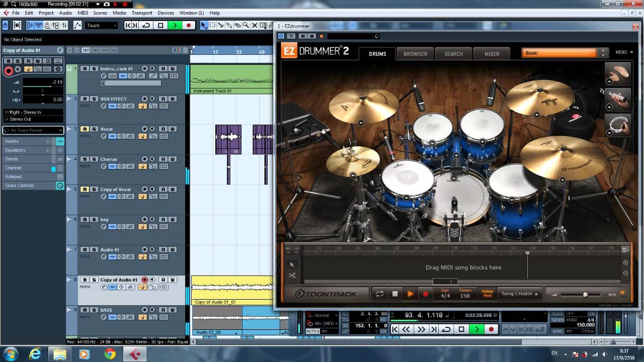Click the Record button in top transport toolbar
The image size is (644, 362).
coord(189,25)
